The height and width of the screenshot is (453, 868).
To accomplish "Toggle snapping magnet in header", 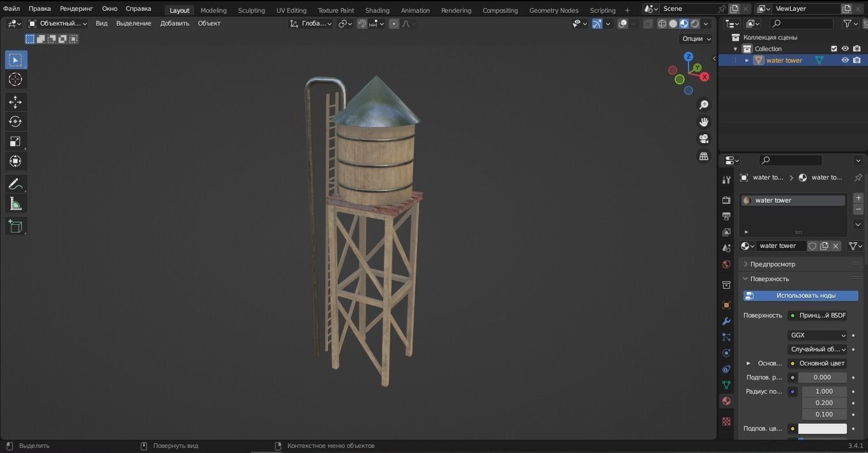I will 362,24.
